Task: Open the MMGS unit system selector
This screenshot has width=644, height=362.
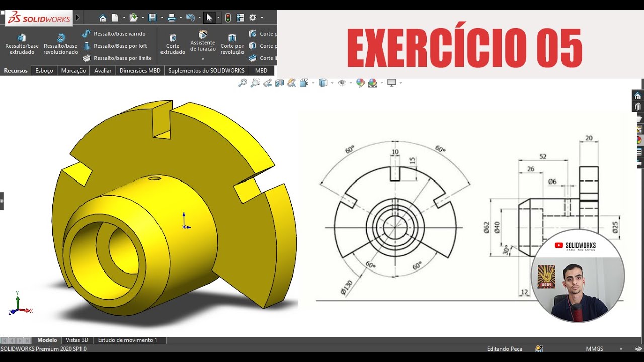Action: (x=595, y=349)
